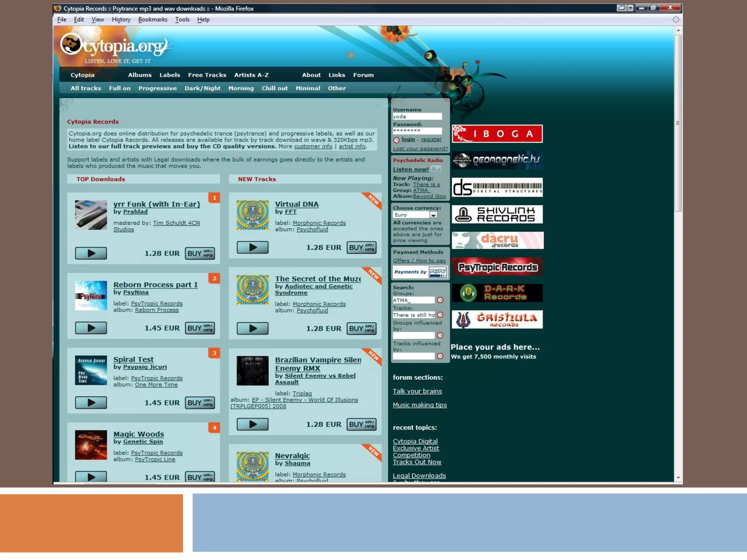Click the page scrollbar down arrow
Image resolution: width=747 pixels, height=560 pixels.
point(678,477)
